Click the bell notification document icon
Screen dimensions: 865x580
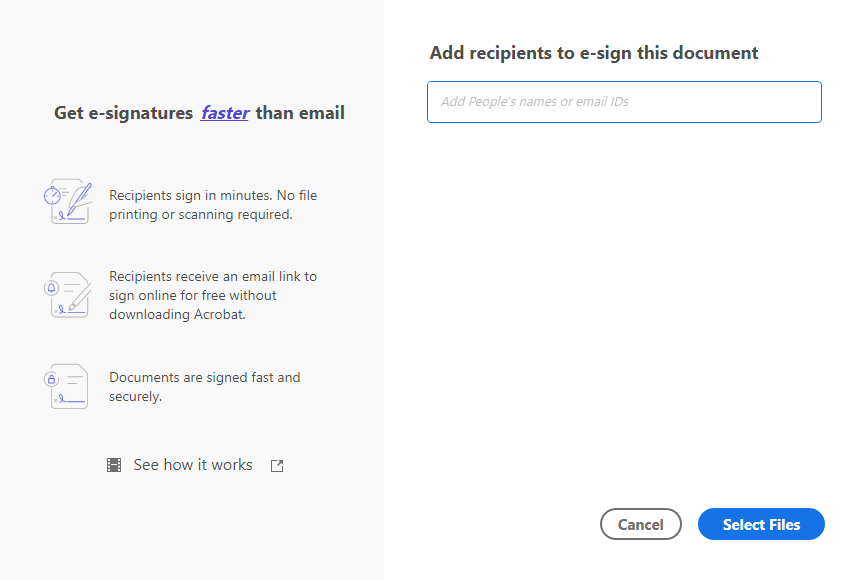click(68, 295)
